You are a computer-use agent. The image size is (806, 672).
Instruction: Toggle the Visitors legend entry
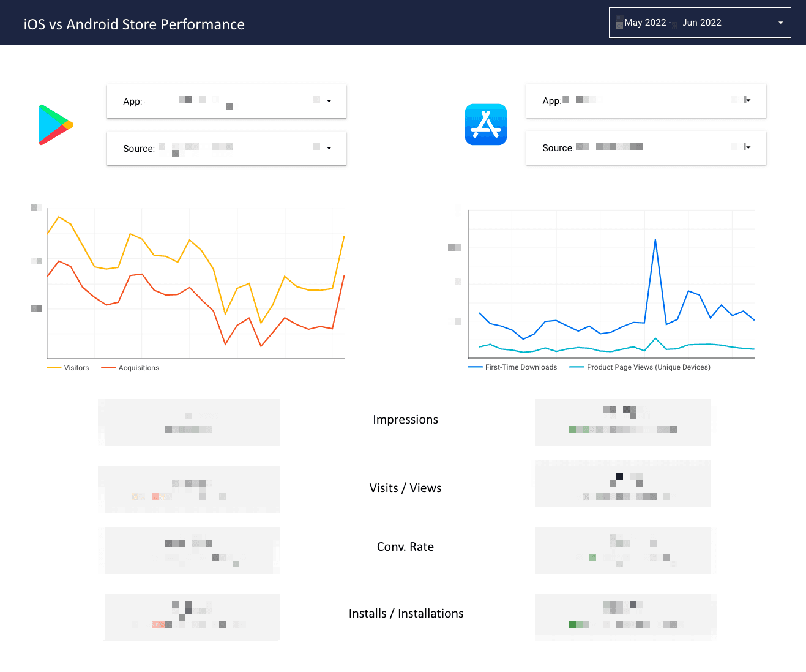[68, 368]
